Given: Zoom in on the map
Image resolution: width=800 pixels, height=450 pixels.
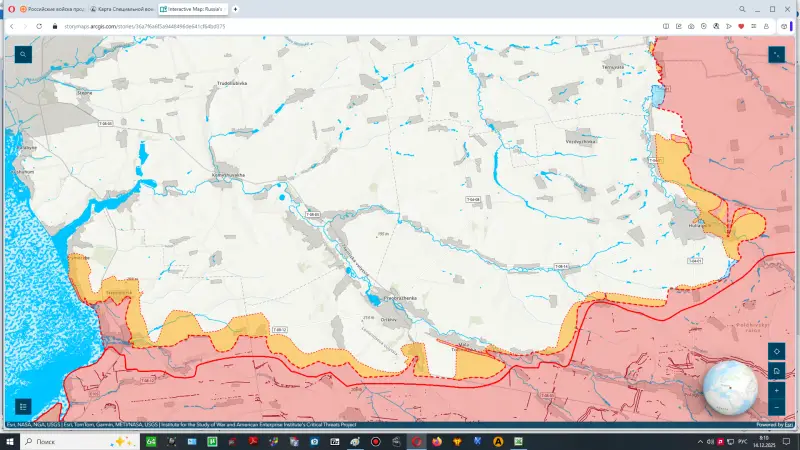Looking at the screenshot, I should tap(777, 390).
